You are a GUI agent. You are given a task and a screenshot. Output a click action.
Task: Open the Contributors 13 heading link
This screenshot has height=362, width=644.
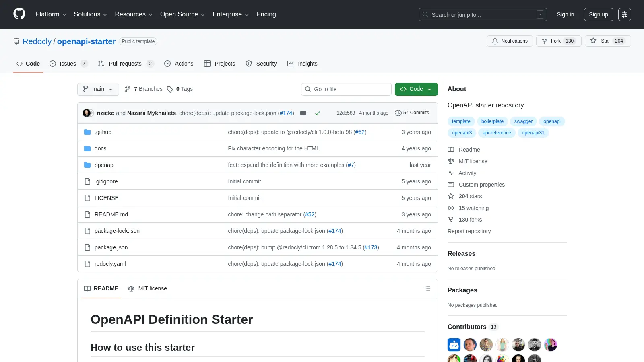[473, 327]
